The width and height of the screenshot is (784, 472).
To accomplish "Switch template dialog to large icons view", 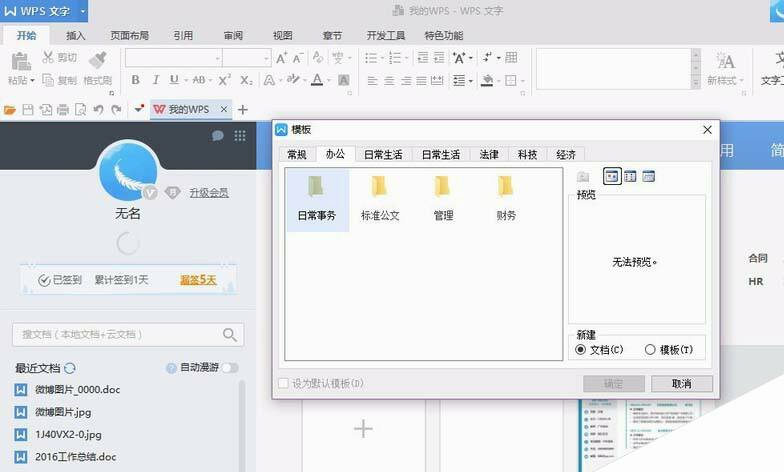I will (612, 176).
